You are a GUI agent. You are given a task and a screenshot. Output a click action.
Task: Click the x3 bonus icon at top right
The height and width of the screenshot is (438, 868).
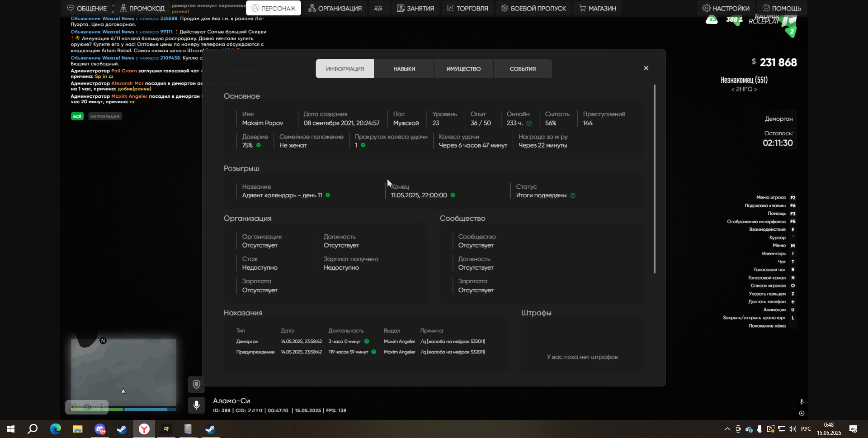tap(712, 19)
